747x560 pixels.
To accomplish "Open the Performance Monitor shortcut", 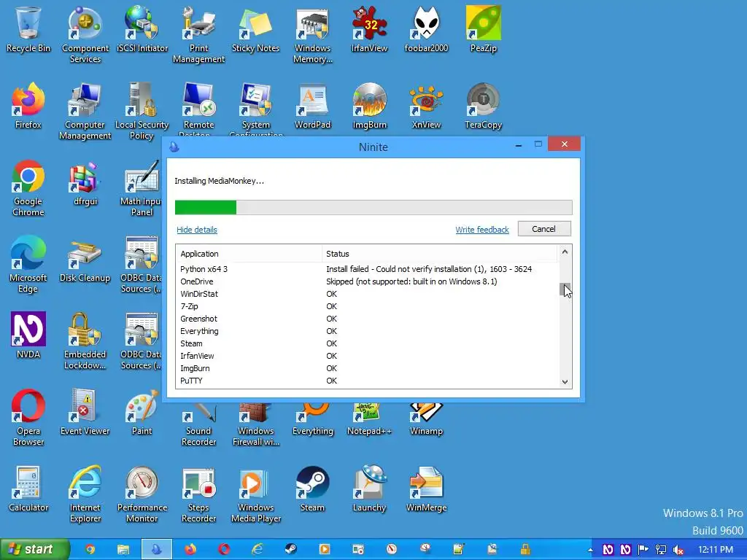I will (x=142, y=494).
